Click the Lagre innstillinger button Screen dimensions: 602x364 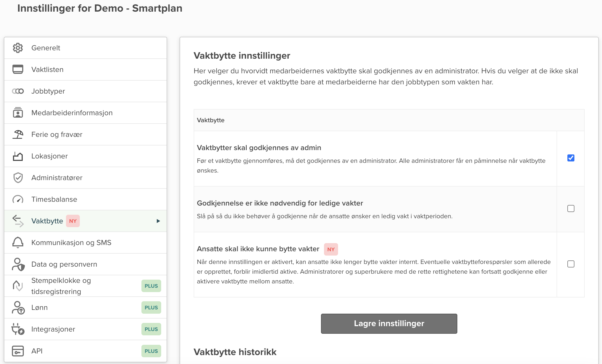point(389,323)
